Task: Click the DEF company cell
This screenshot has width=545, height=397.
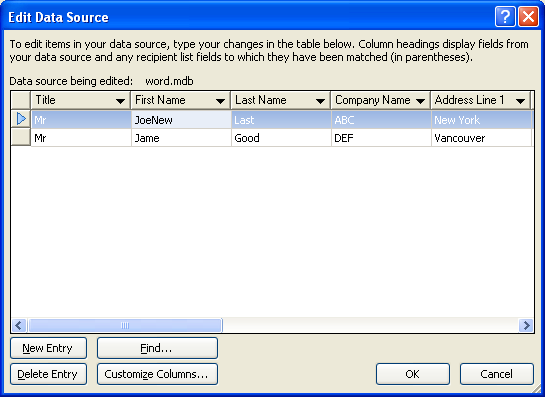Action: pos(381,138)
